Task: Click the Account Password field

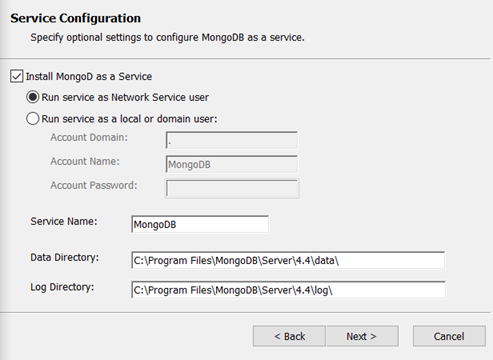Action: pos(232,188)
